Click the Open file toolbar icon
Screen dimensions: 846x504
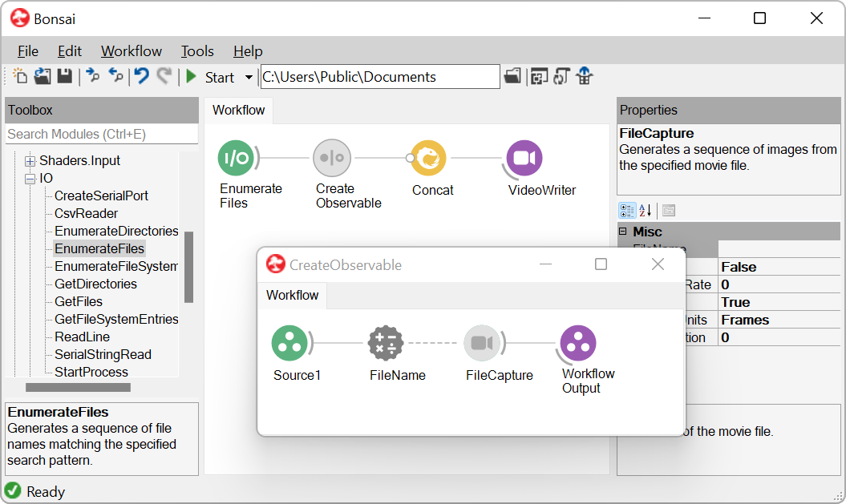pyautogui.click(x=43, y=77)
